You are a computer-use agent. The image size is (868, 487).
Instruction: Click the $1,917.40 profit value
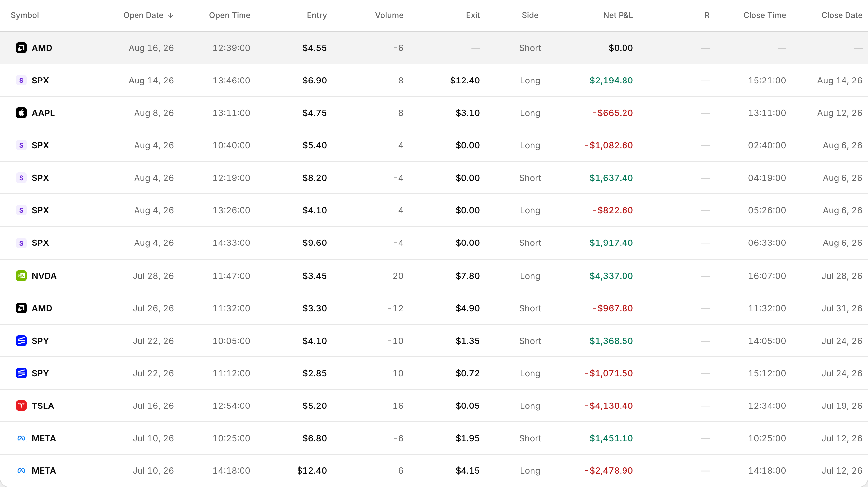611,243
